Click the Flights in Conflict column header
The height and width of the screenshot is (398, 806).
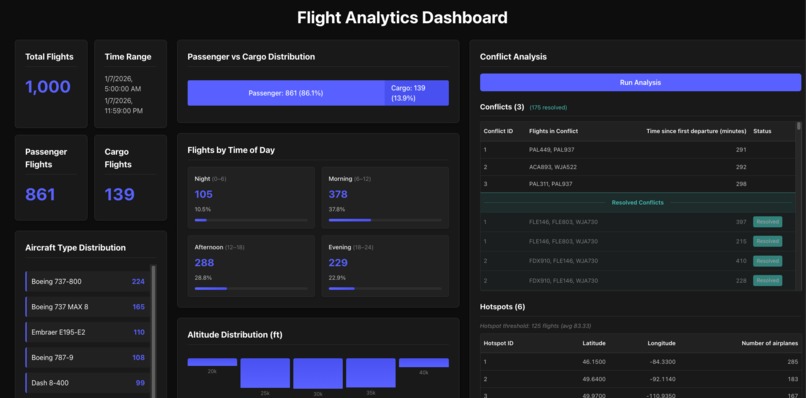coord(553,131)
